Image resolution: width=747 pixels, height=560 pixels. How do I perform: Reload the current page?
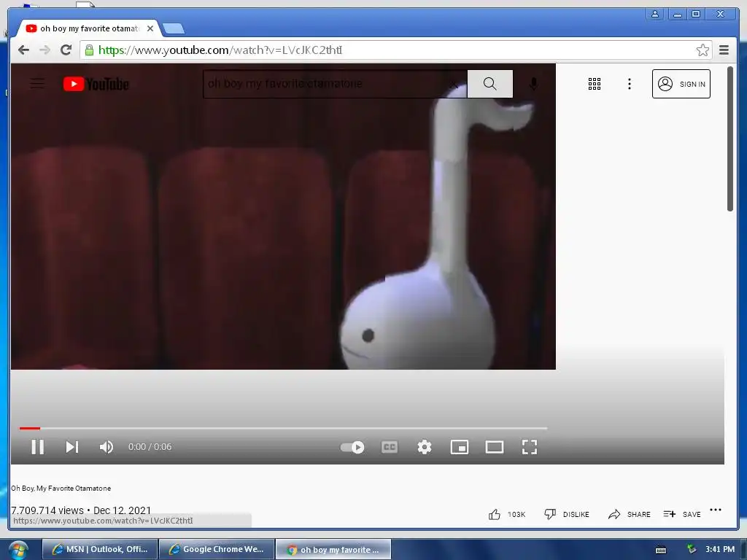(66, 50)
